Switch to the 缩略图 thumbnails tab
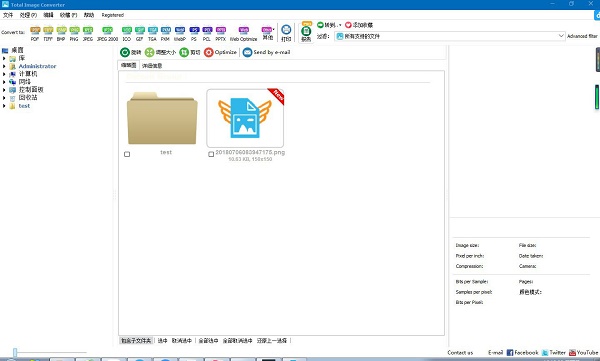Viewport: 600px width, 361px height. (x=129, y=65)
